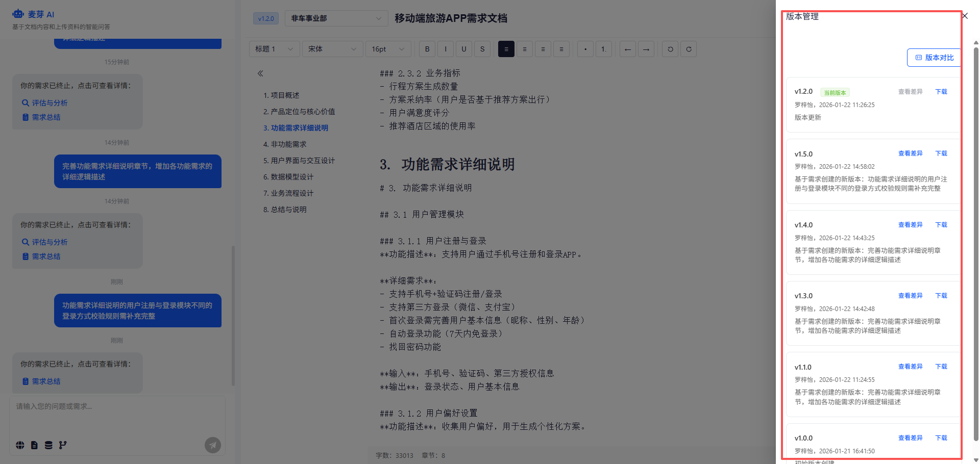Screen dimensions: 980x464
Task: Download version v1.5.0
Action: pos(941,153)
